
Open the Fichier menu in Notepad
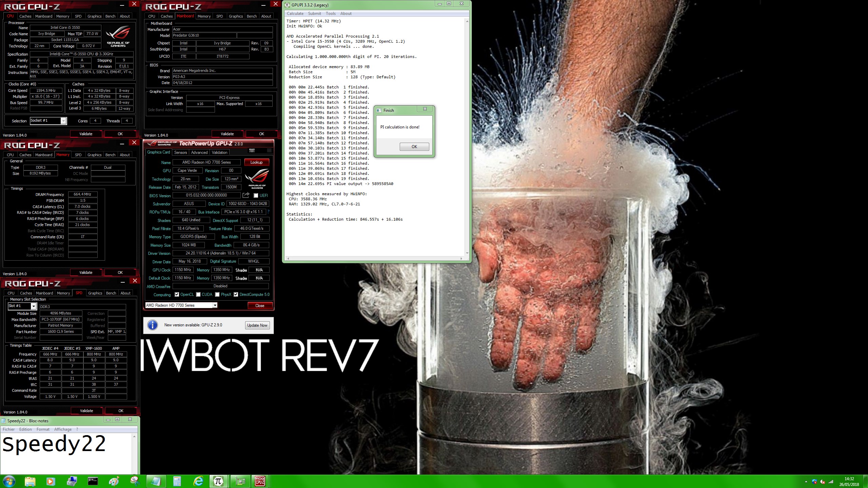(9, 429)
